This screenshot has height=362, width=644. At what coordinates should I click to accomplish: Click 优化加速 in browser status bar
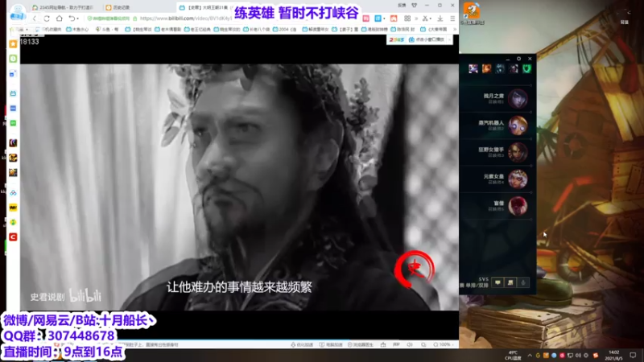pos(303,345)
